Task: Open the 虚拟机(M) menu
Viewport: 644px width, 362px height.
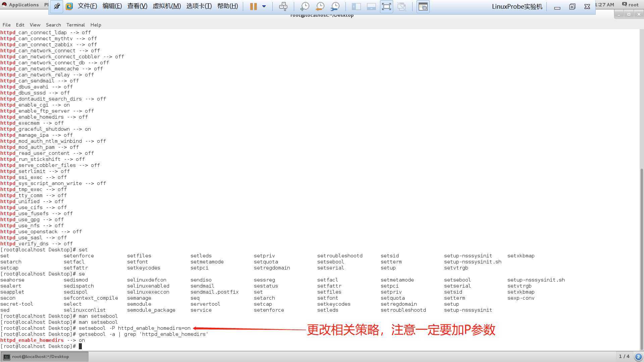Action: pos(167,6)
